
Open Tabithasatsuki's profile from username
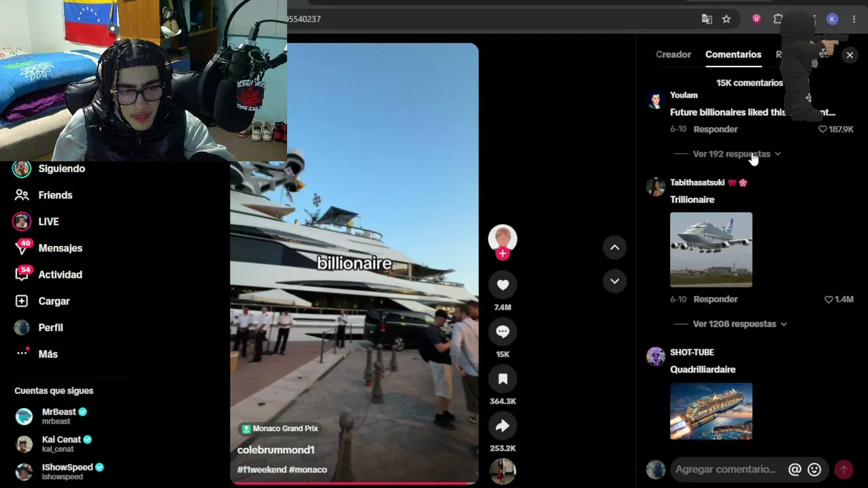tap(697, 183)
